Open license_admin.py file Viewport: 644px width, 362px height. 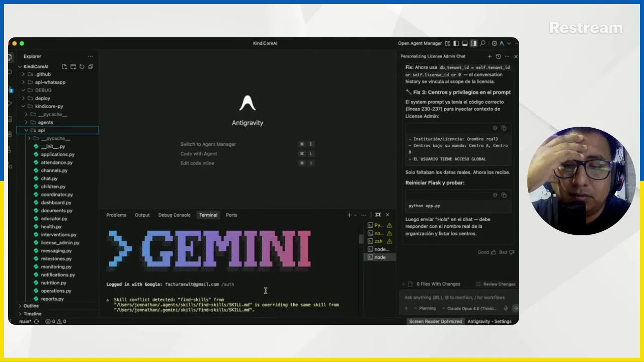pyautogui.click(x=60, y=243)
